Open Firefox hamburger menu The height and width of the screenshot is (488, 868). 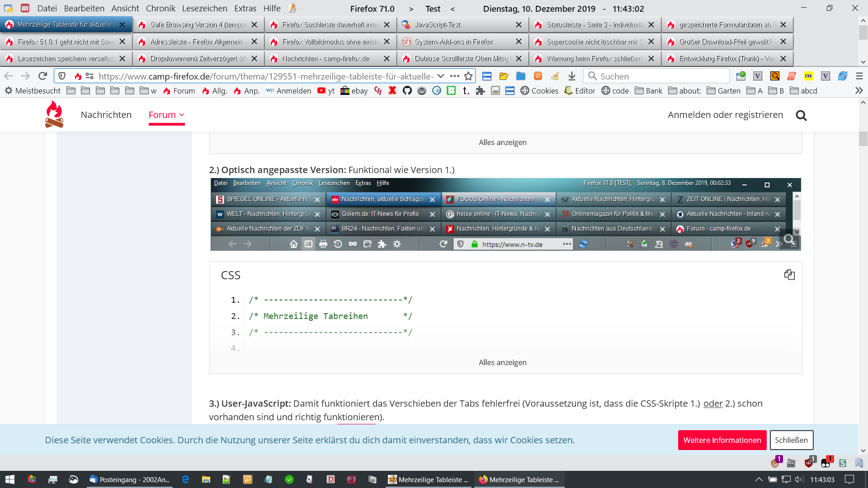tap(859, 76)
